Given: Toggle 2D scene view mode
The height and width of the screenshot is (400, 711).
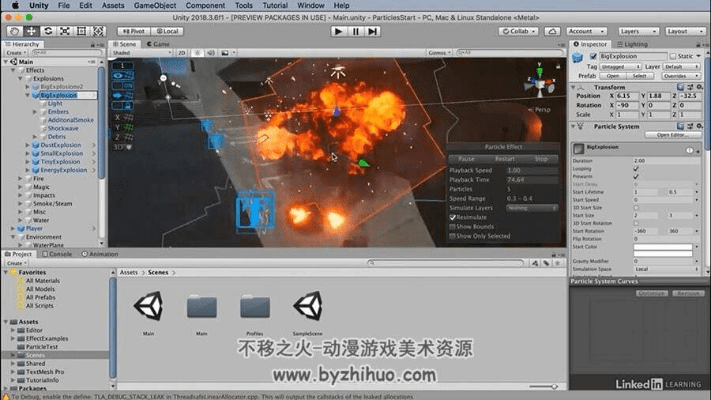Looking at the screenshot, I should click(x=182, y=53).
